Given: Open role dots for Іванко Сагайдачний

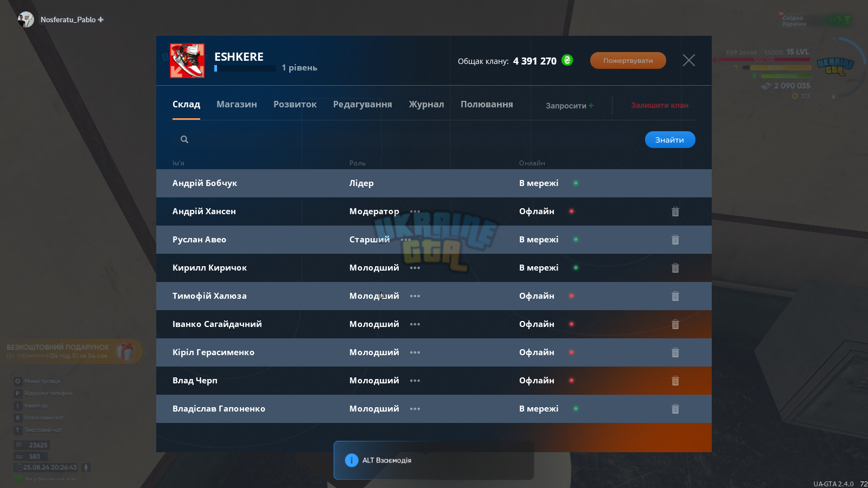Looking at the screenshot, I should pyautogui.click(x=415, y=324).
